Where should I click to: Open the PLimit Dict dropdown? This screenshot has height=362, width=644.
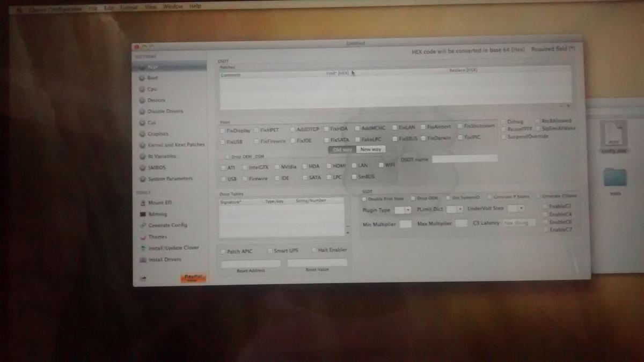click(x=455, y=209)
